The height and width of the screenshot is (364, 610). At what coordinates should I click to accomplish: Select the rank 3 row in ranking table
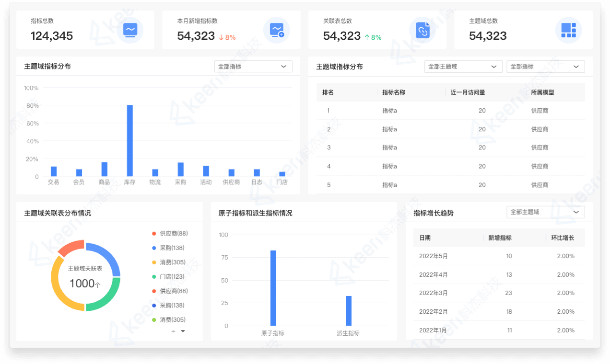(450, 148)
